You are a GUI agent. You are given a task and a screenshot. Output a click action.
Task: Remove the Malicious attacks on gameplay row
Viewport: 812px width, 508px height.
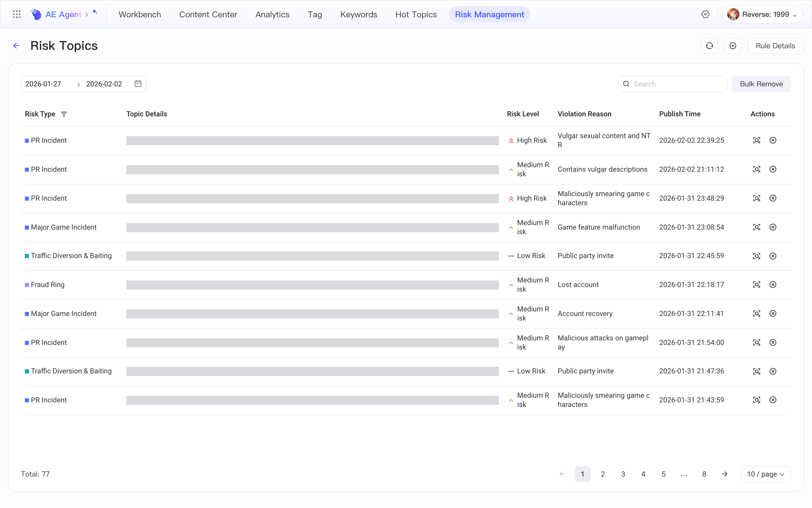(773, 342)
